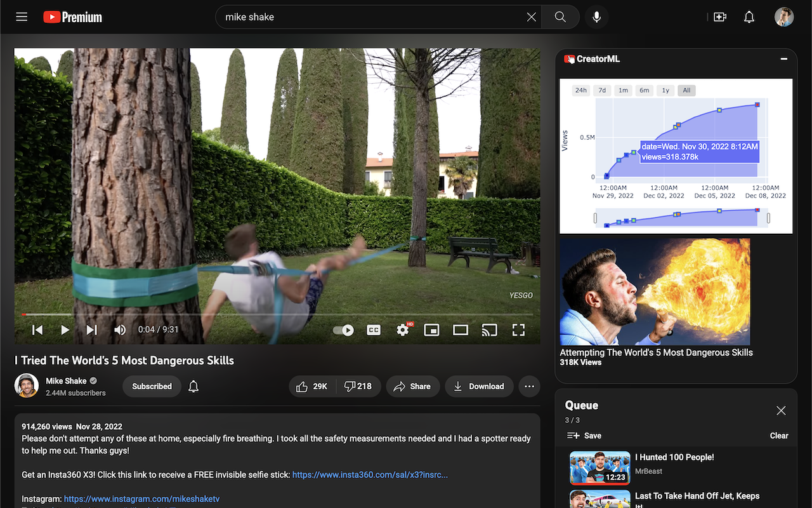812x508 pixels.
Task: Save the queue as playlist
Action: pos(584,436)
